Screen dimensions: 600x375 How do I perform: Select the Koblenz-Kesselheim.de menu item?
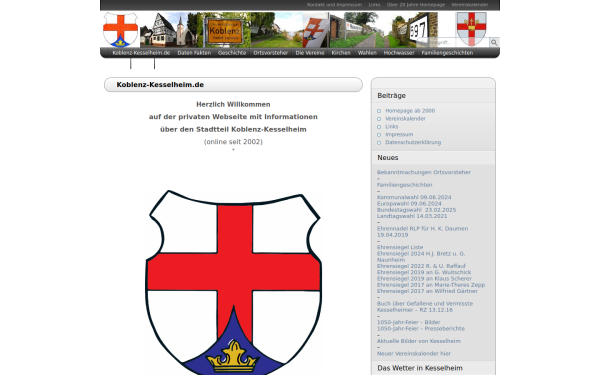pyautogui.click(x=141, y=53)
